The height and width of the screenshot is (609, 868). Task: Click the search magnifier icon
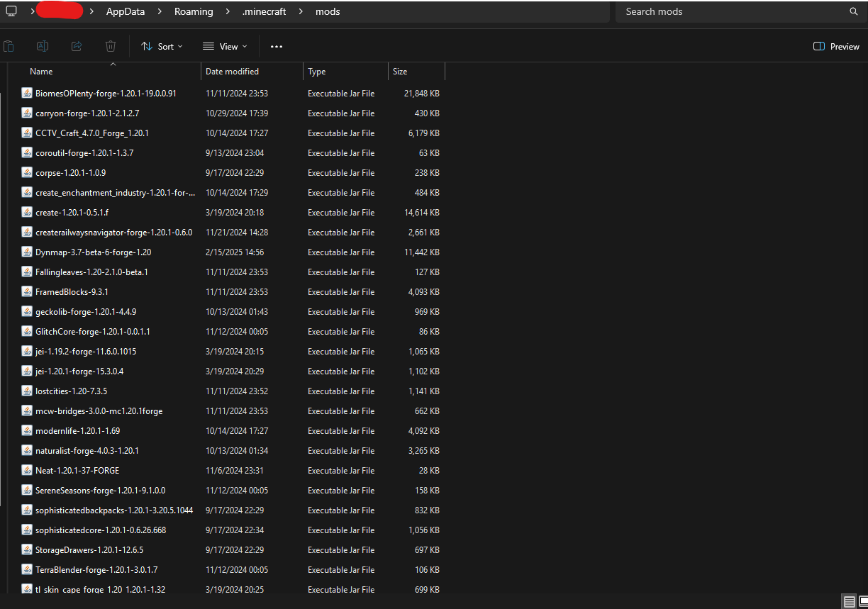pos(853,11)
